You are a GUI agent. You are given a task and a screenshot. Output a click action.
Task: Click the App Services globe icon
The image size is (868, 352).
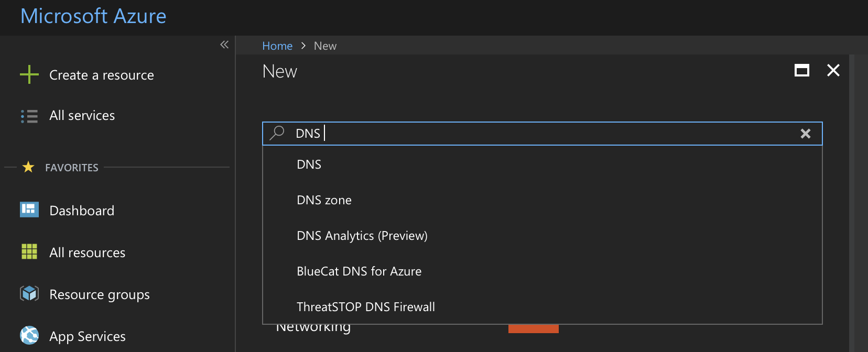(29, 335)
